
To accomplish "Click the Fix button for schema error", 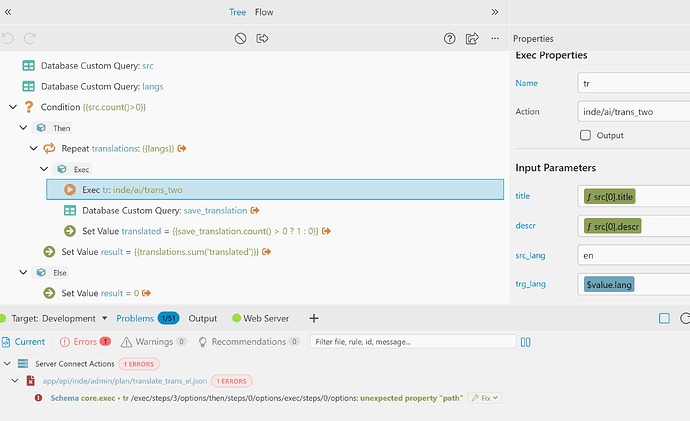I will coord(484,398).
